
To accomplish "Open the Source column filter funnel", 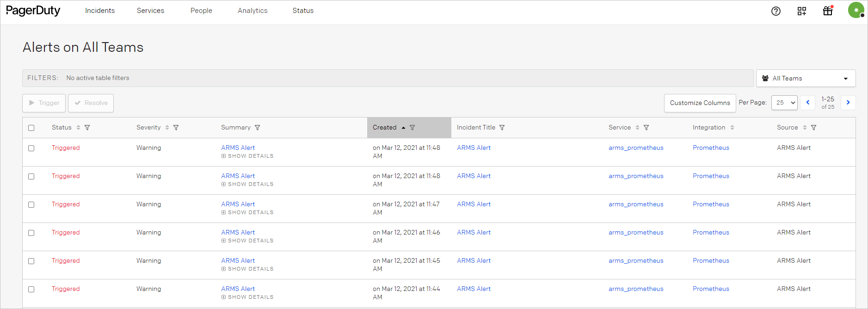I will point(814,128).
